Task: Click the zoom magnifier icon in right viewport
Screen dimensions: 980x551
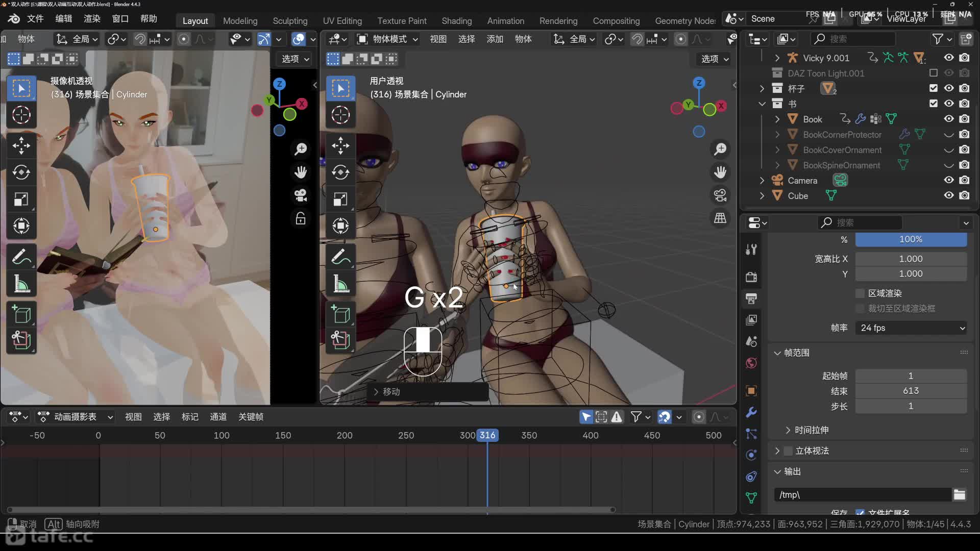Action: tap(720, 149)
